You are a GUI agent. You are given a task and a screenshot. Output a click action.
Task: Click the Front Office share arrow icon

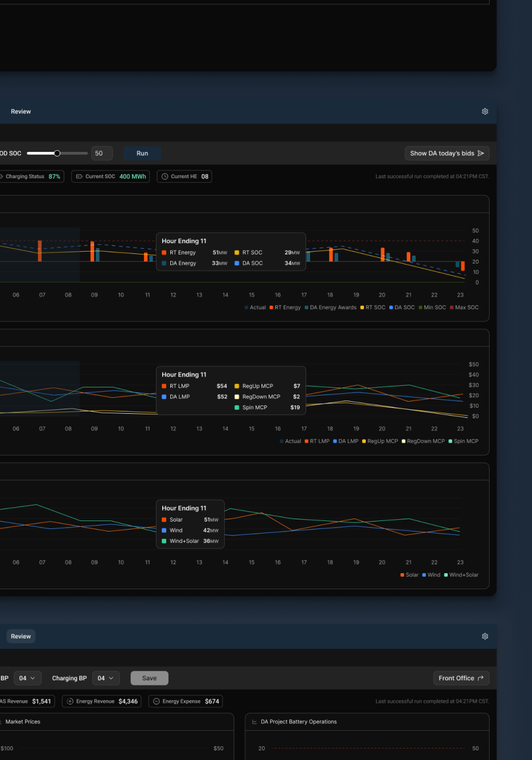[x=480, y=678]
